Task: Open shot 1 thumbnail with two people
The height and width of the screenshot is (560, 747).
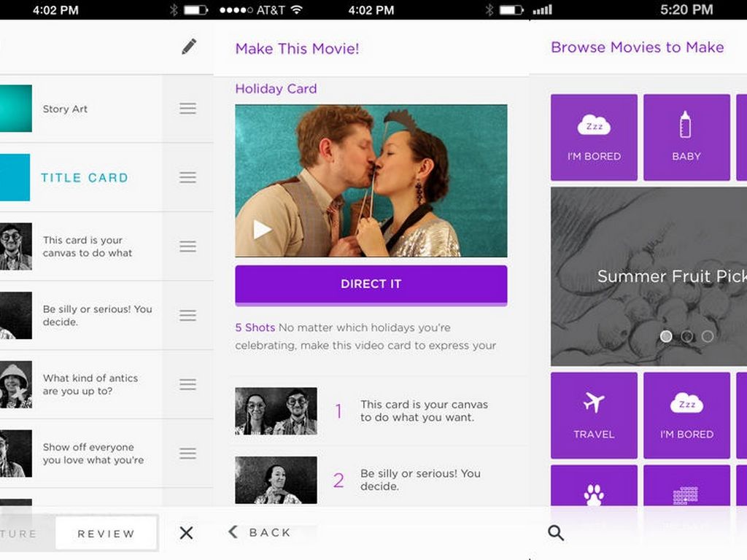Action: pyautogui.click(x=276, y=411)
